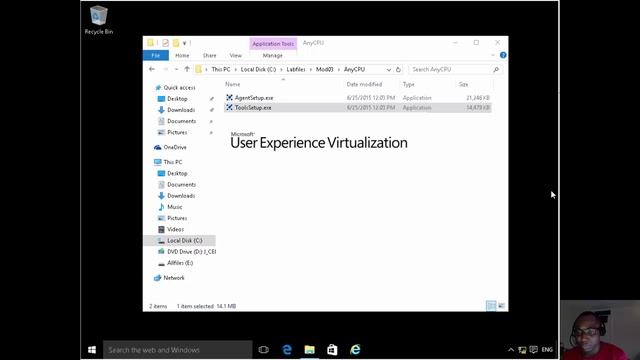Select the ToolsSetup.exe file
640x360 pixels.
click(358, 108)
